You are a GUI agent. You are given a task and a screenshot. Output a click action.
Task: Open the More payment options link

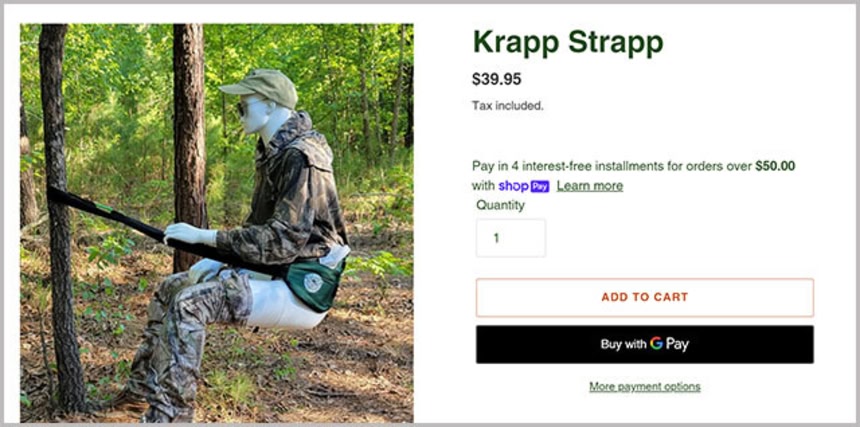[644, 387]
